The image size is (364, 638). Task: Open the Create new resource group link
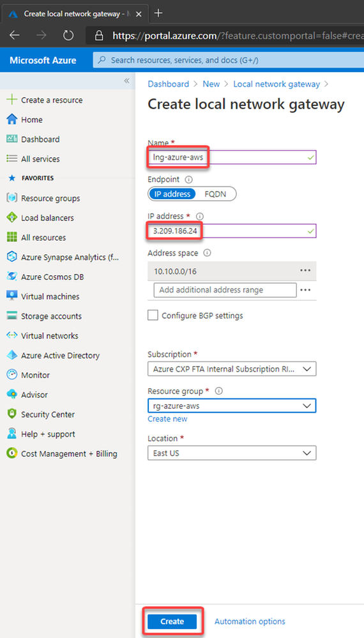[x=167, y=419]
